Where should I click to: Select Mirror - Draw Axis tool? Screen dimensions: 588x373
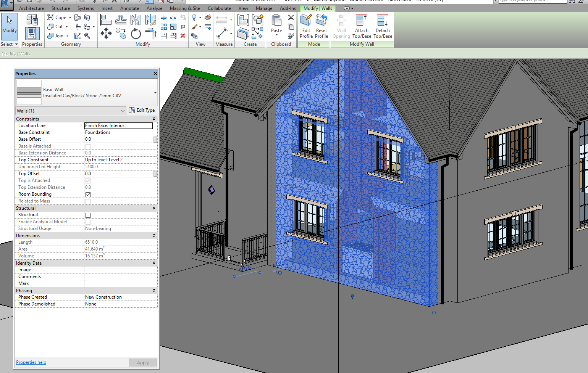click(x=150, y=19)
